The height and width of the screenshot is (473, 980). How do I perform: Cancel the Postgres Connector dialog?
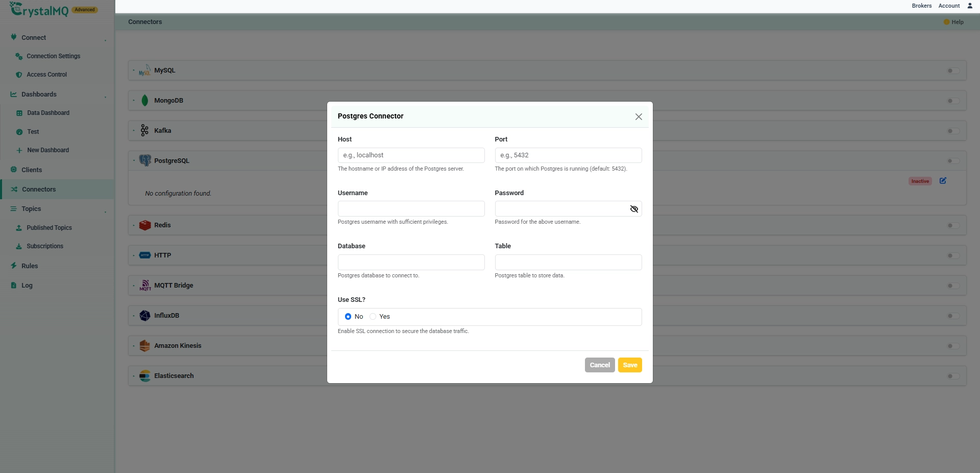(600, 365)
